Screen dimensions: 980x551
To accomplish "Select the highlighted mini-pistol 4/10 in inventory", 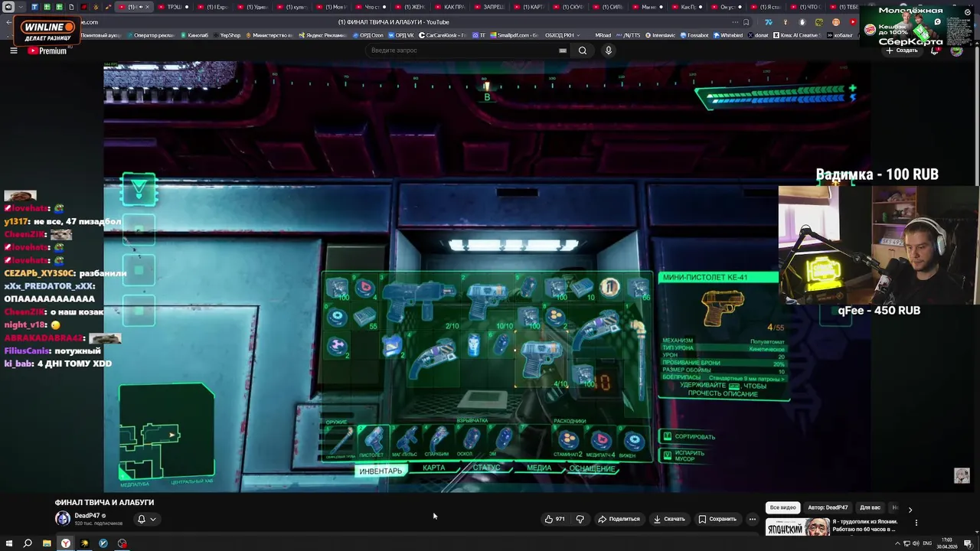I will [x=543, y=360].
